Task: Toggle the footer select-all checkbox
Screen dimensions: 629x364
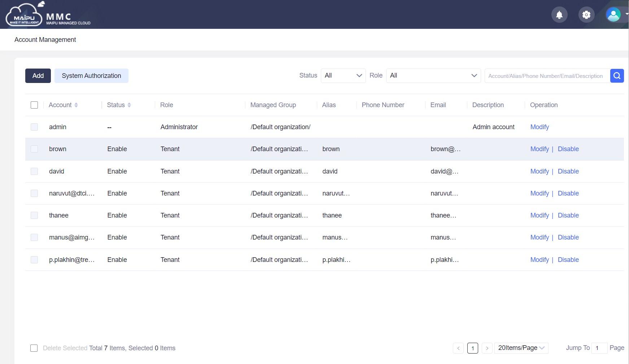Action: coord(34,348)
